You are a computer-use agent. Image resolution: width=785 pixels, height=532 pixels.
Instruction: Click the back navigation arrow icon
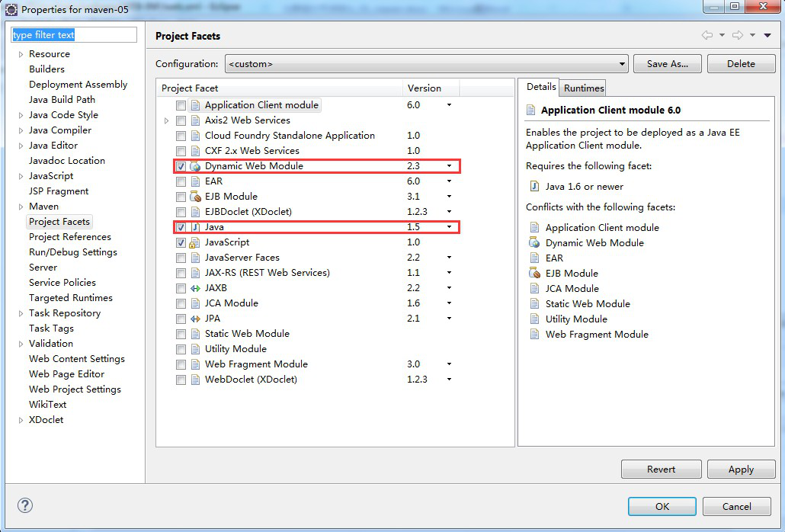tap(706, 36)
